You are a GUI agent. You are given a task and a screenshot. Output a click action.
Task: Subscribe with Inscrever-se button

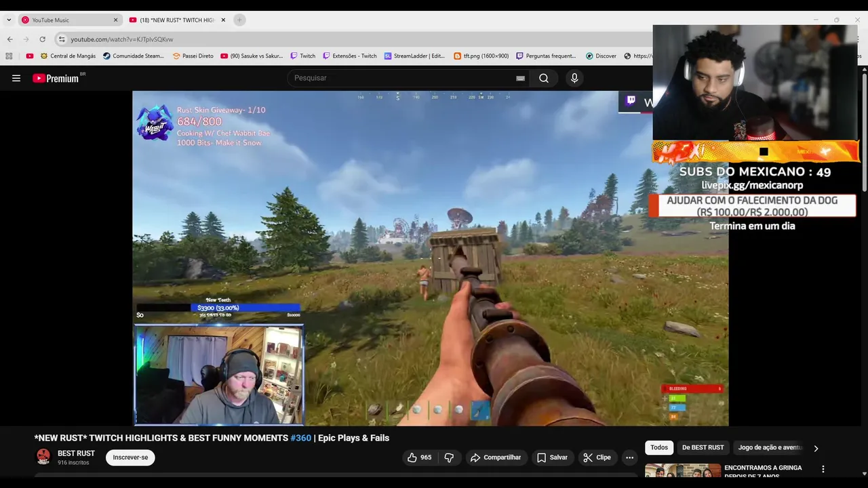pyautogui.click(x=130, y=457)
